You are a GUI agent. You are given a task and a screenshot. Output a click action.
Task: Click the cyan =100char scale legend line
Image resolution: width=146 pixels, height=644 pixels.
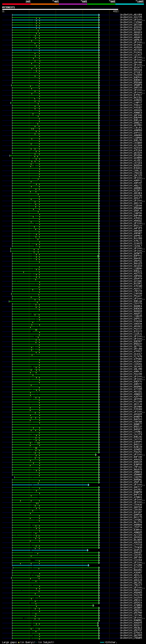102,642
